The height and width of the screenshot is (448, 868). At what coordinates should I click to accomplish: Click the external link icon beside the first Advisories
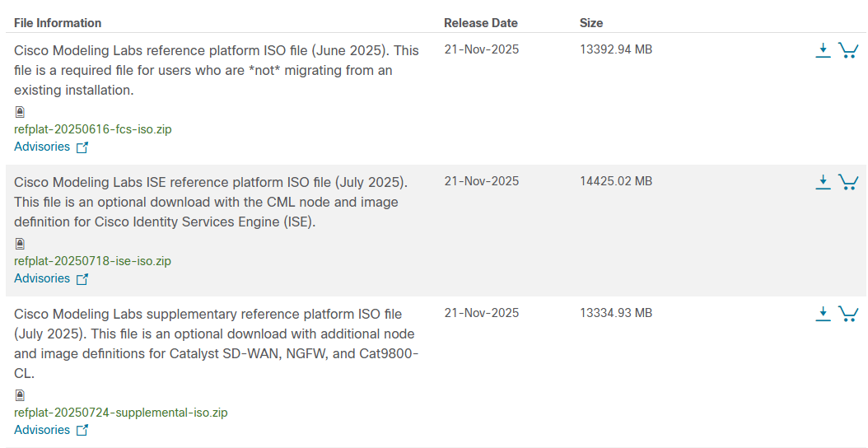[82, 148]
